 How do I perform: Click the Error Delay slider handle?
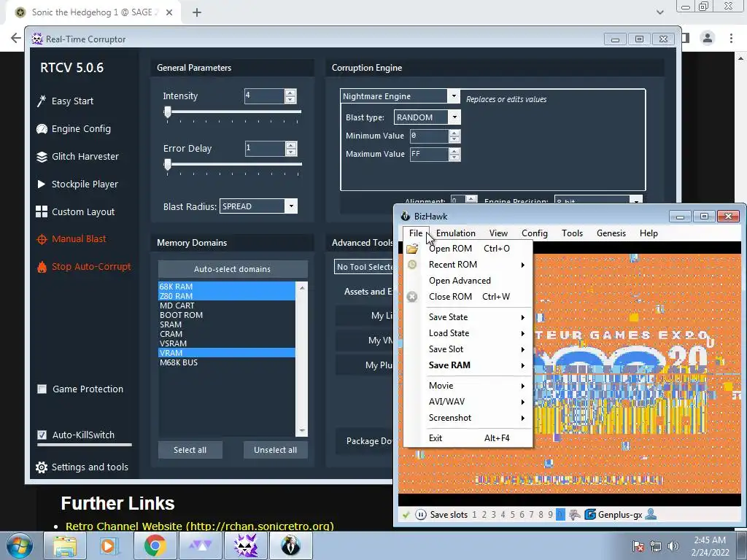[x=167, y=165]
